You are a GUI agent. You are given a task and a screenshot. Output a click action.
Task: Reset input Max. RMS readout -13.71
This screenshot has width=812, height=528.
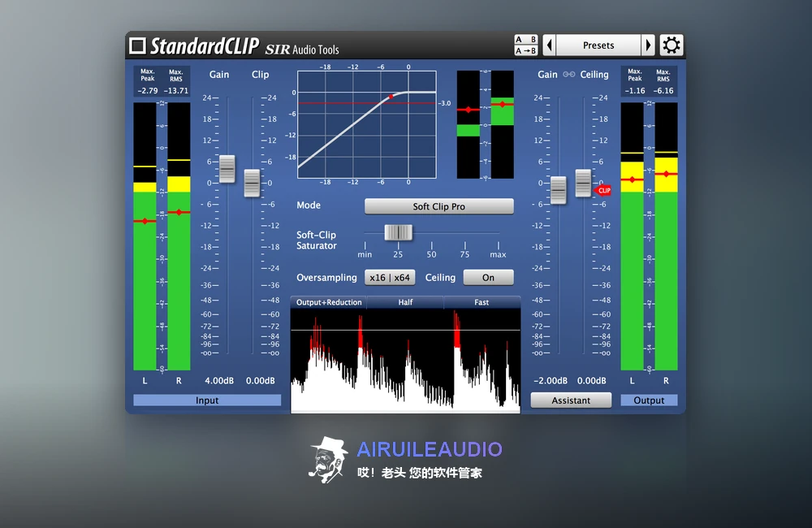pos(176,90)
